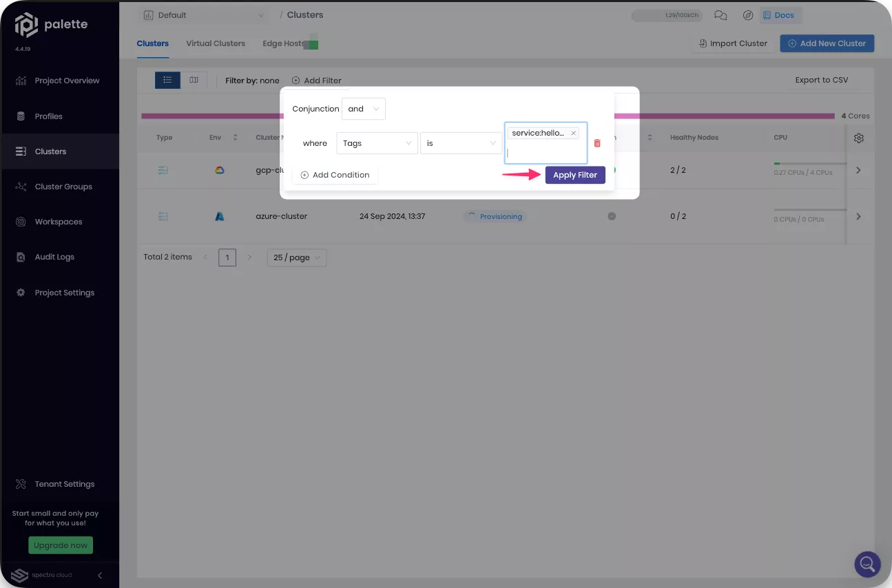Click the compass help icon near Docs
This screenshot has width=892, height=588.
coord(749,15)
